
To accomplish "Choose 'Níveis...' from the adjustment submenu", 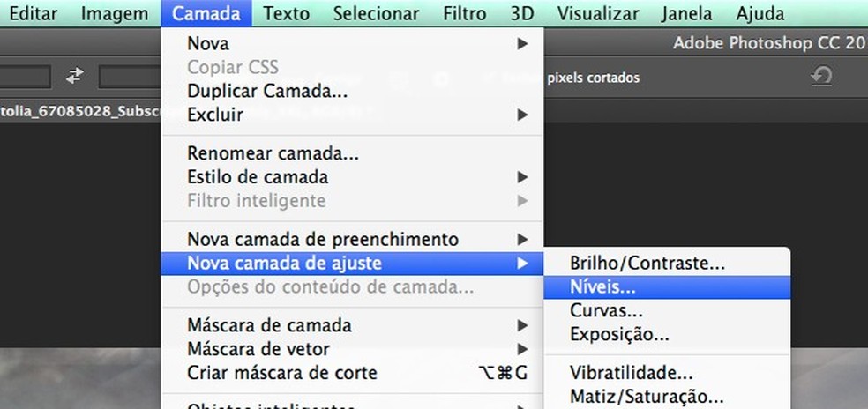I will (x=603, y=286).
